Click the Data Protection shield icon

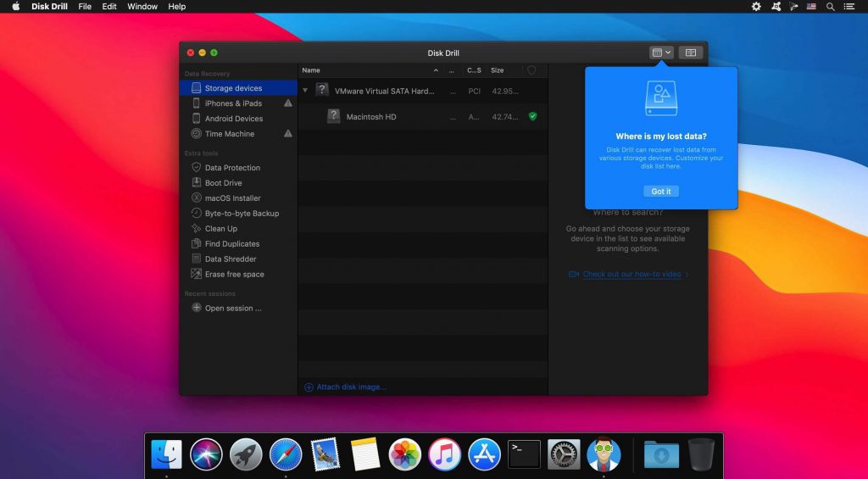tap(197, 168)
